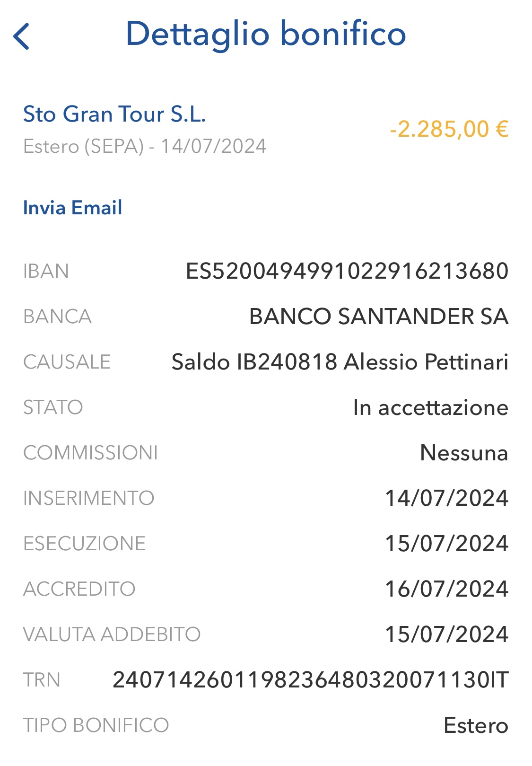Select the IBAN number value
This screenshot has width=532, height=766.
tap(348, 271)
